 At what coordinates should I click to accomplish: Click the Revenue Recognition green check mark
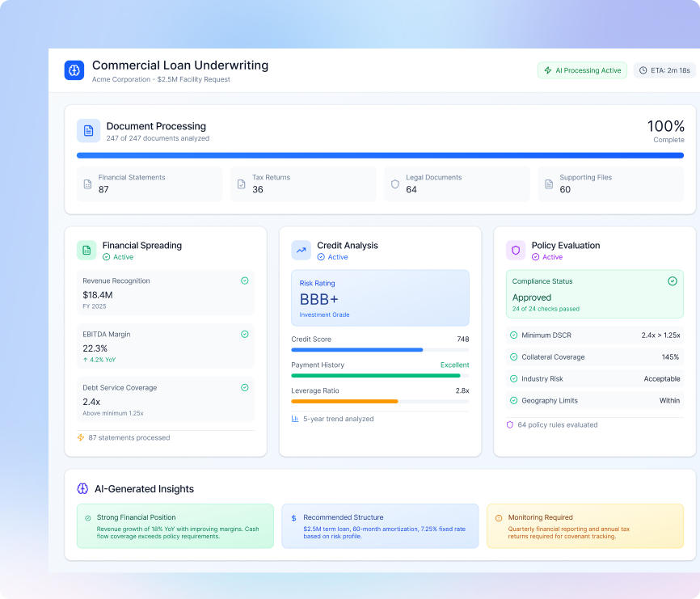[x=245, y=281]
